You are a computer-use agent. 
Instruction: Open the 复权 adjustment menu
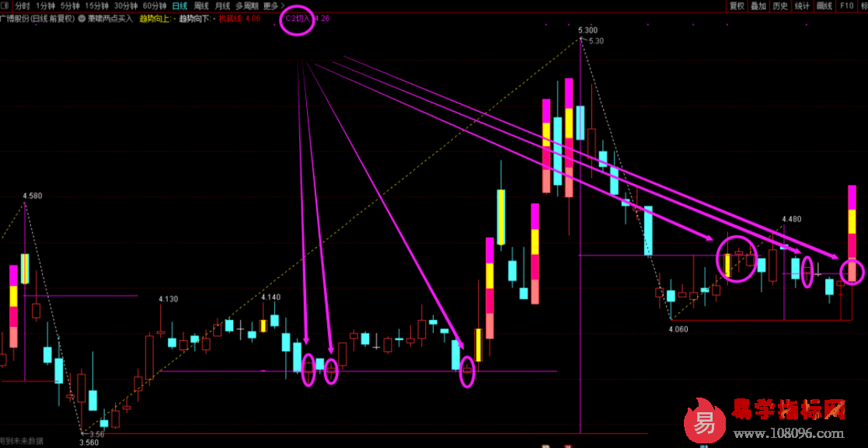(x=737, y=5)
